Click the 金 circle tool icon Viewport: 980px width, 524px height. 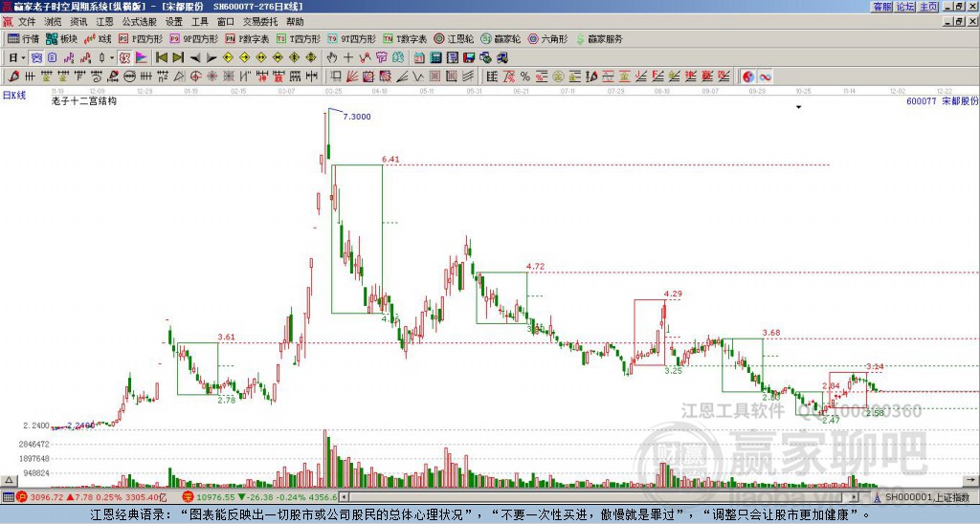558,76
